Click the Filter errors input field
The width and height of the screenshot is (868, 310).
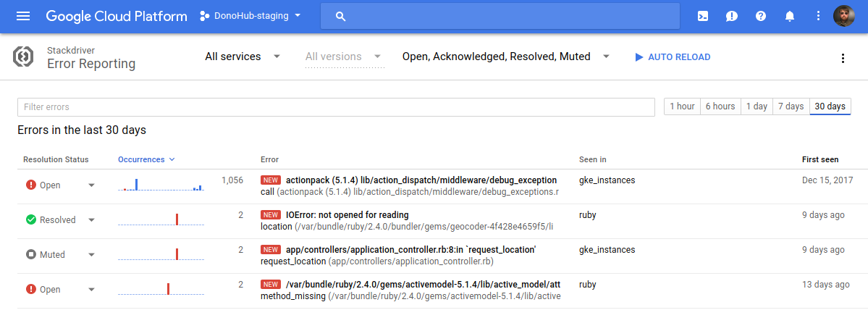click(336, 106)
